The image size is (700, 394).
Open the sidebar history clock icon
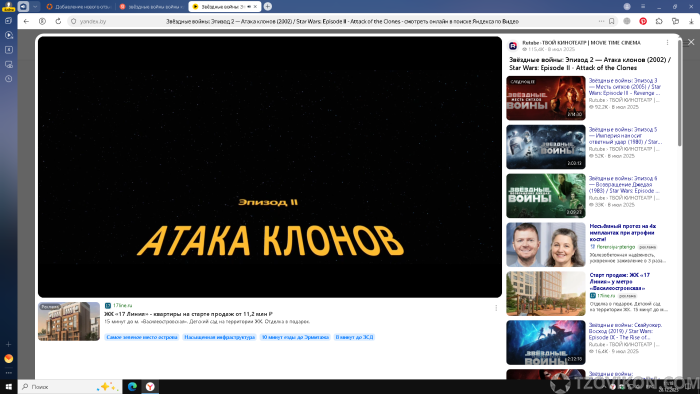(x=8, y=79)
